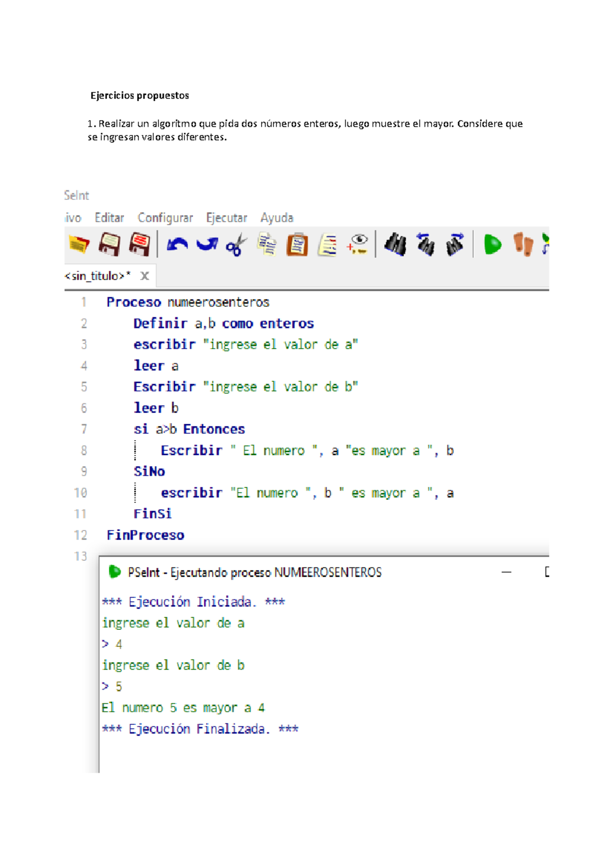The width and height of the screenshot is (613, 868).
Task: Click the Open file folder icon
Action: (x=79, y=244)
